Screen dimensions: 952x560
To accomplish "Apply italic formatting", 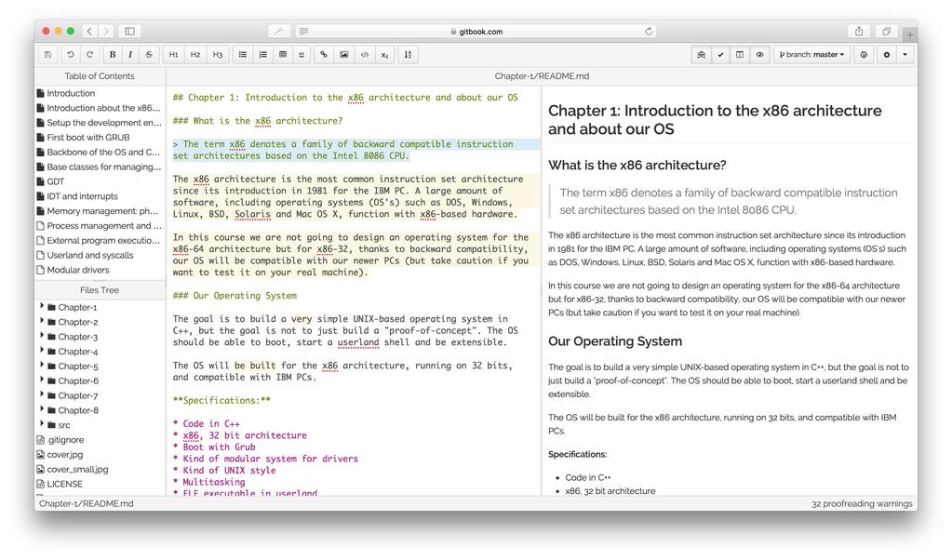I will coord(130,55).
